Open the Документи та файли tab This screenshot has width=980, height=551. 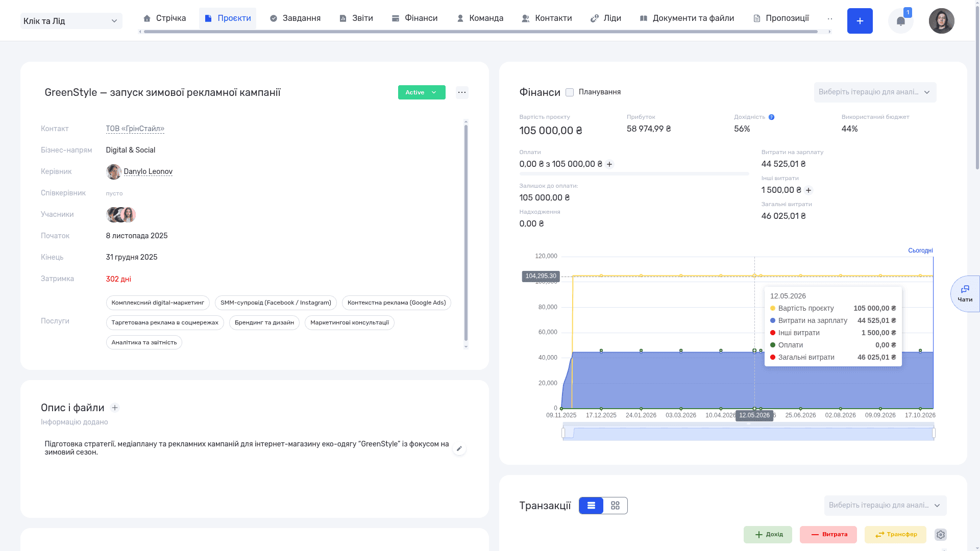tap(687, 18)
